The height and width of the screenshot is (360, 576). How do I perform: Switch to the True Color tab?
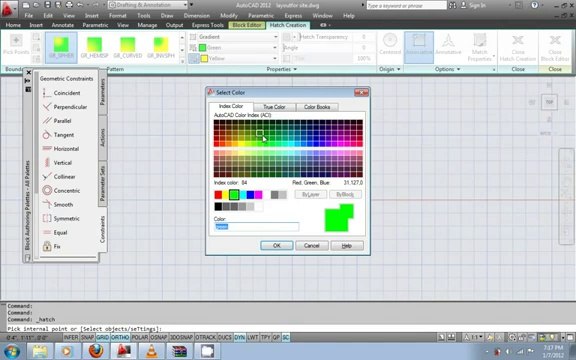pos(274,107)
